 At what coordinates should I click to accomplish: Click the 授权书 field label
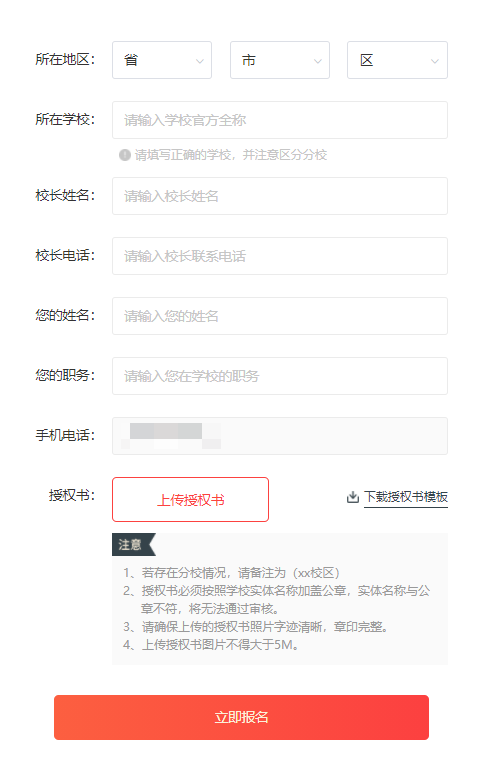(x=72, y=495)
